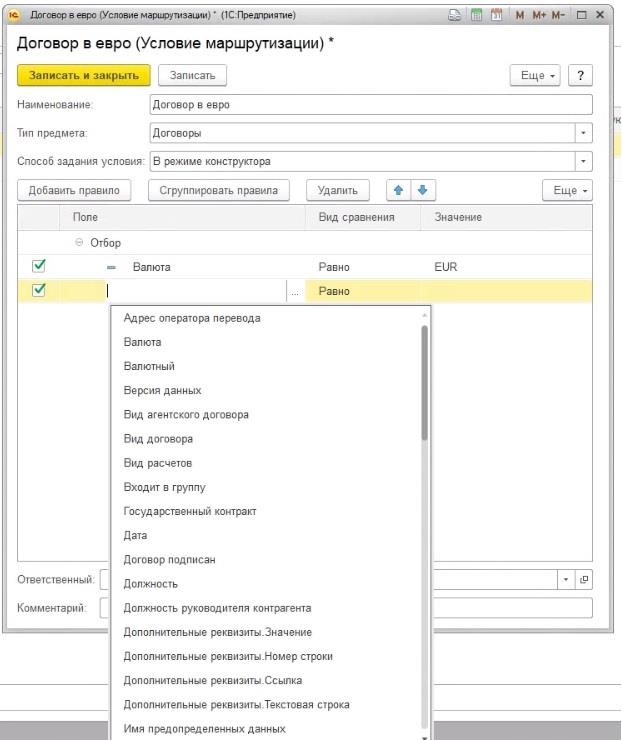Choose Вид расчетов in the field list
622x740 pixels.
[158, 463]
